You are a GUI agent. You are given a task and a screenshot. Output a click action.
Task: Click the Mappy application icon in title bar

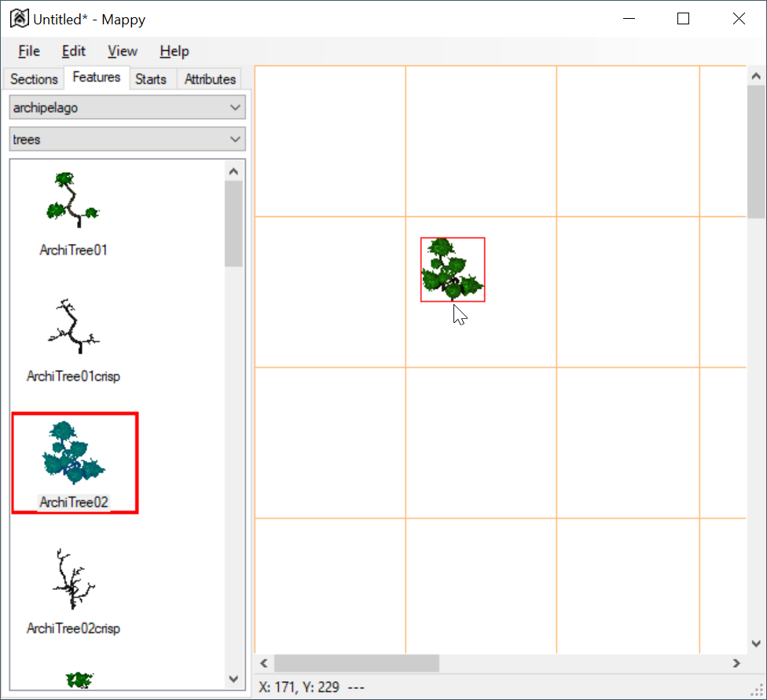coord(20,19)
